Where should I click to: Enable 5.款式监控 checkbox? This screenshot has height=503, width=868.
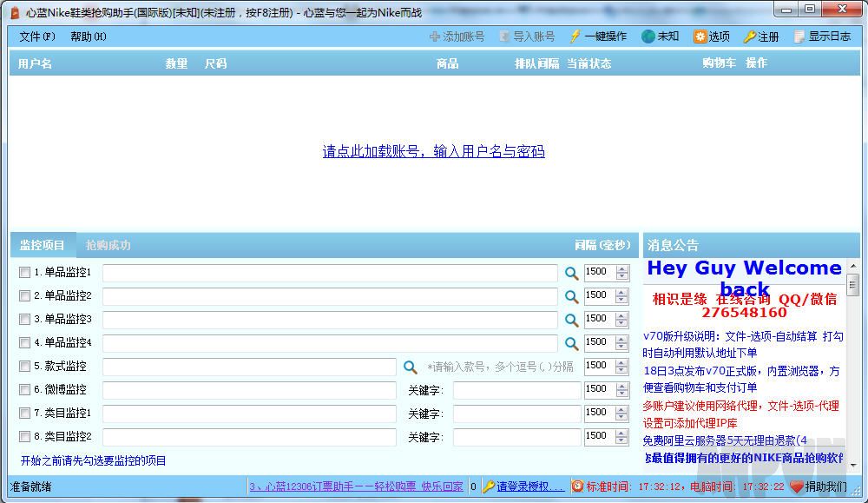point(24,366)
